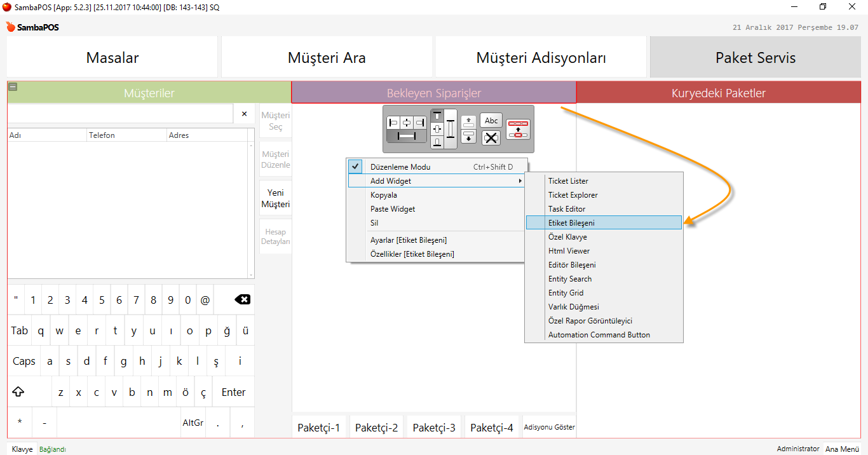Choose Etiket Bileşeni from the widget list
The height and width of the screenshot is (455, 868).
604,223
